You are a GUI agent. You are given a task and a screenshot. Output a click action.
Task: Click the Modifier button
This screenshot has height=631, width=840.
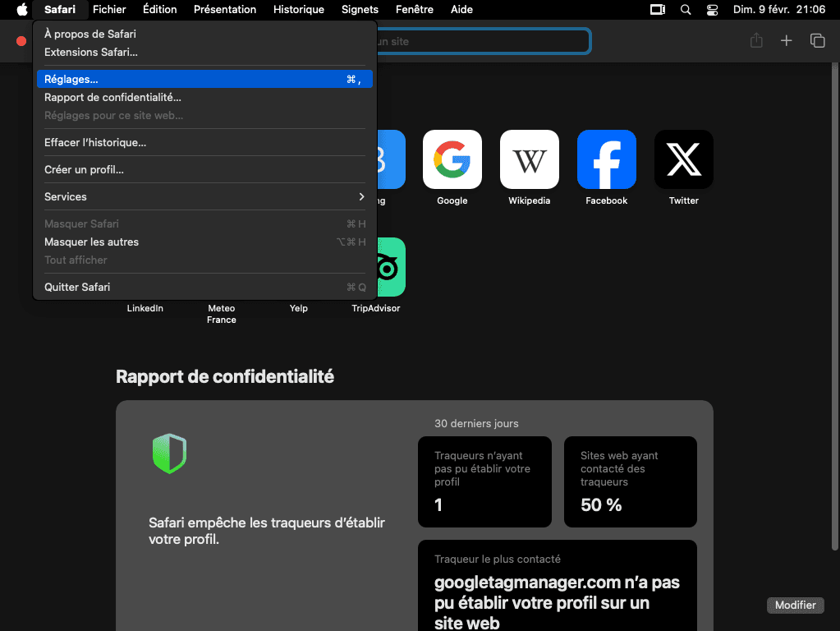[796, 606]
